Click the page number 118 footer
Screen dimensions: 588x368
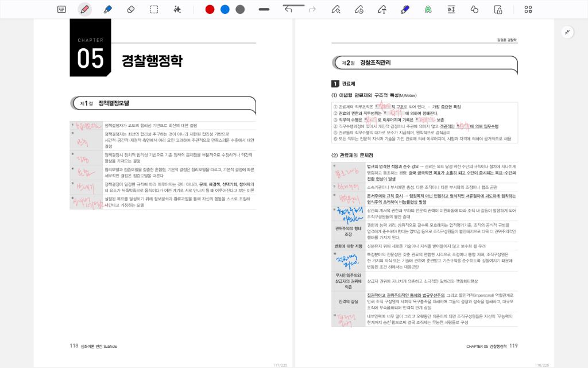(x=74, y=346)
